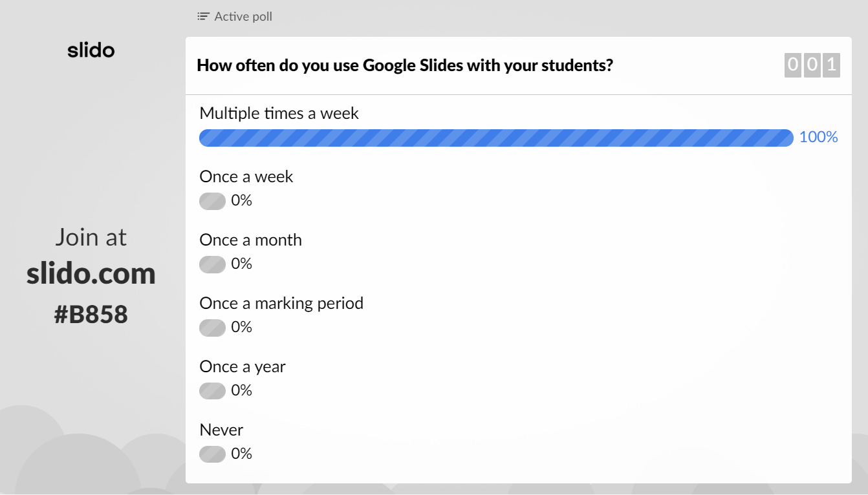Select the 'Never' option
This screenshot has height=495, width=868.
click(221, 430)
